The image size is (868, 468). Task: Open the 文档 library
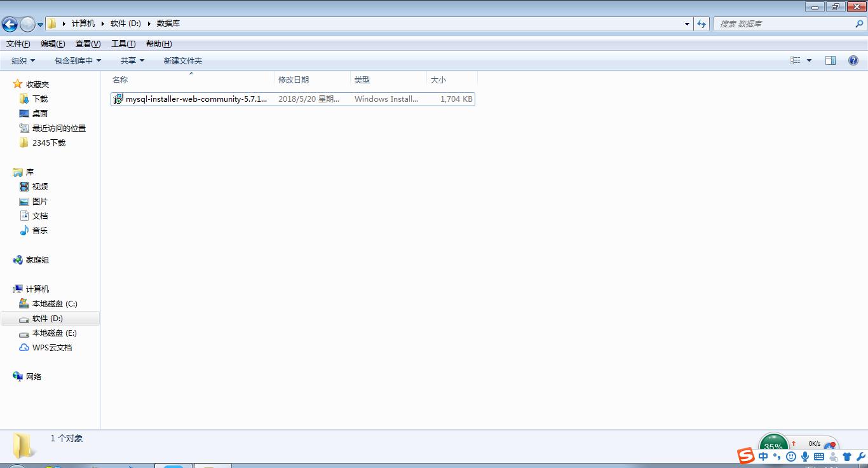point(40,216)
